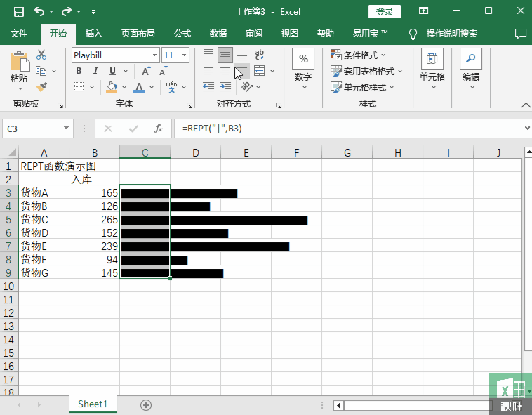Screen dimensions: 532x415
Task: Click the Format Painter brush icon
Action: point(41,87)
